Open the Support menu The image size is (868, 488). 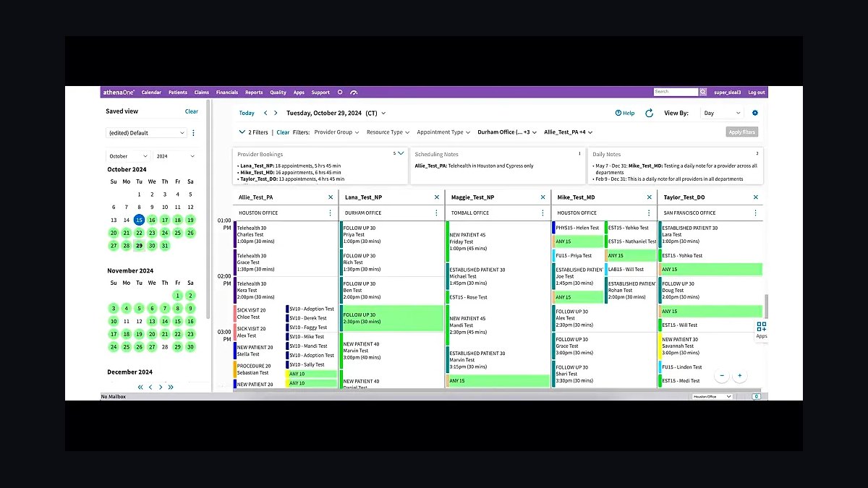[320, 93]
